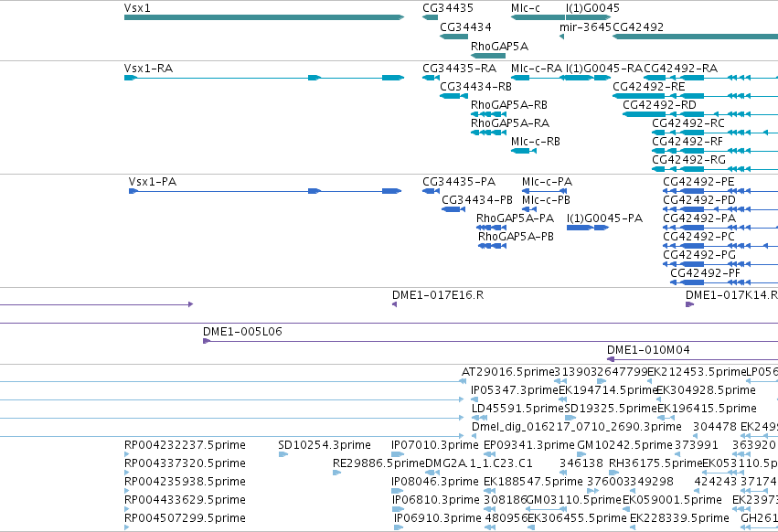The height and width of the screenshot is (532, 778).
Task: Click the CG34435 gene label
Action: click(x=448, y=8)
